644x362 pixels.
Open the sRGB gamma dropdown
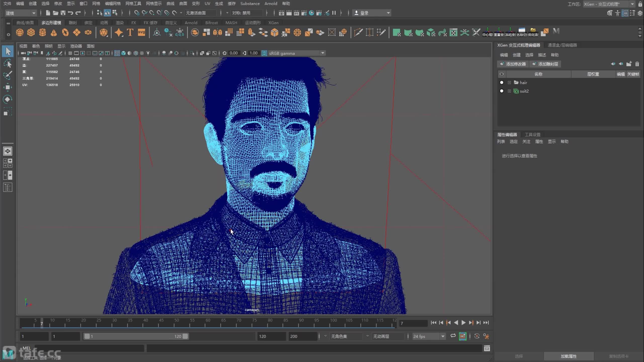coord(297,53)
